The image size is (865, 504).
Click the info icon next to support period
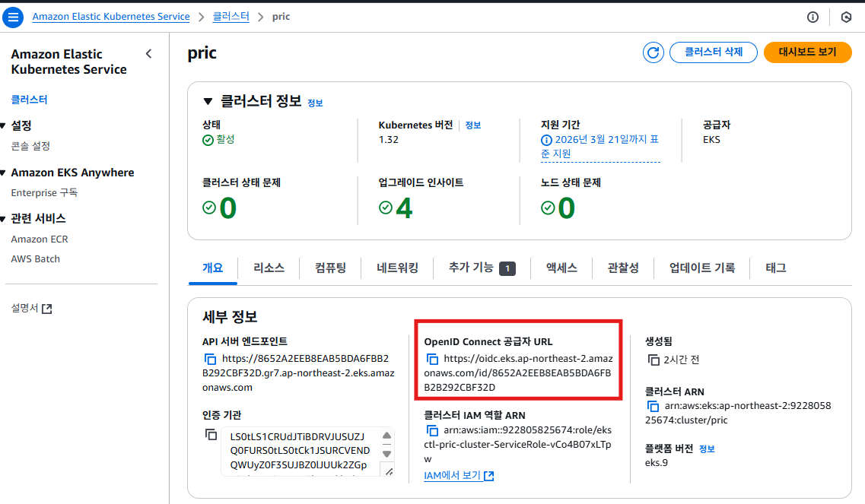pos(546,140)
